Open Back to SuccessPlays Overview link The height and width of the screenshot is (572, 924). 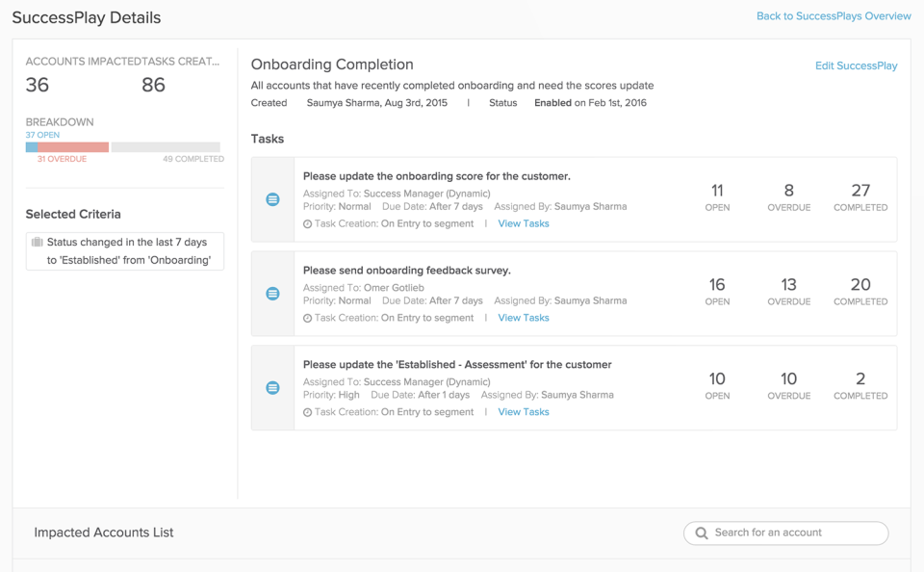click(x=834, y=16)
